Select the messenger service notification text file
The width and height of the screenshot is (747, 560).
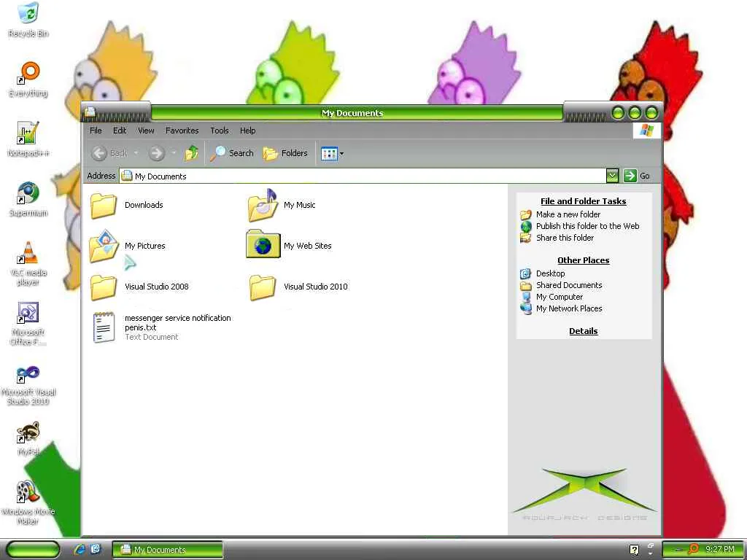point(162,327)
